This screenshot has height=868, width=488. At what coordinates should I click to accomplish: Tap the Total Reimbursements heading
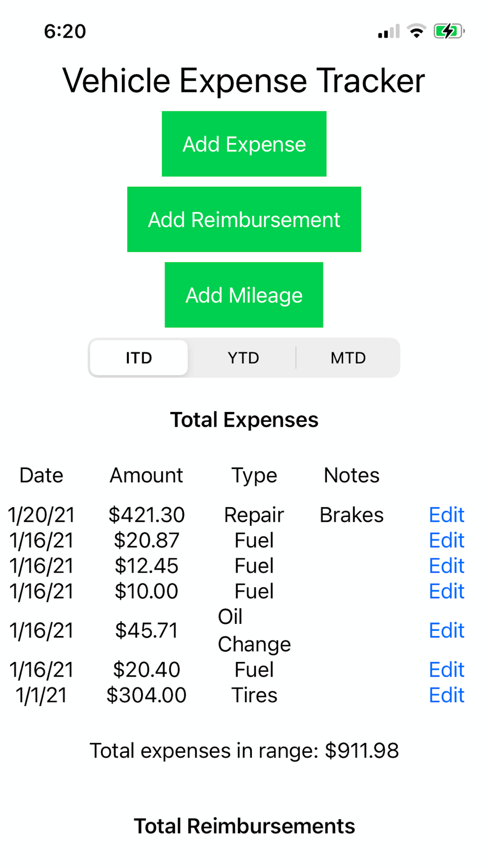244,826
